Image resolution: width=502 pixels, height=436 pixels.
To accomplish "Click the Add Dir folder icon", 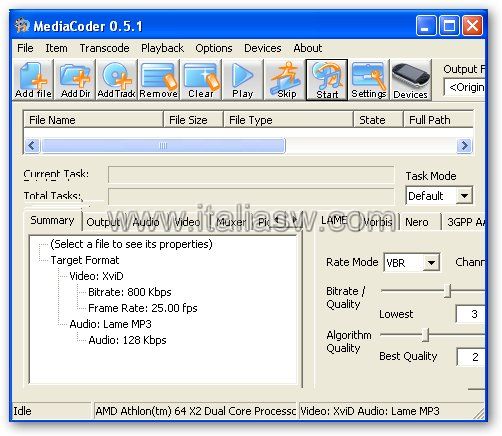I will click(75, 80).
